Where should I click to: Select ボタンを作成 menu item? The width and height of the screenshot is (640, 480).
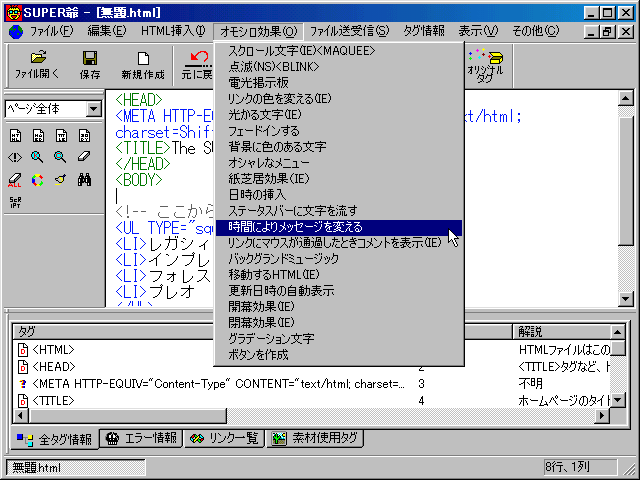pyautogui.click(x=339, y=355)
